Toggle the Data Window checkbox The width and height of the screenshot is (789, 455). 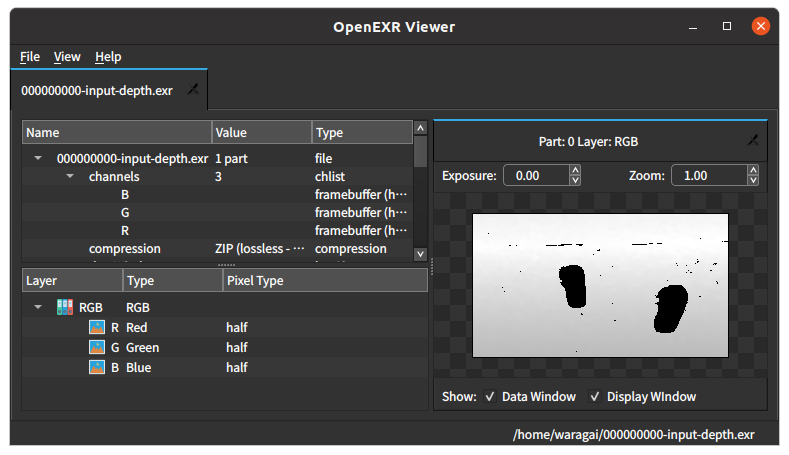click(x=490, y=397)
